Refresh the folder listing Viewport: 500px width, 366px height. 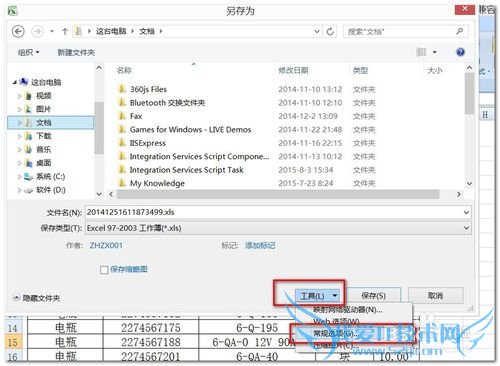pyautogui.click(x=330, y=31)
